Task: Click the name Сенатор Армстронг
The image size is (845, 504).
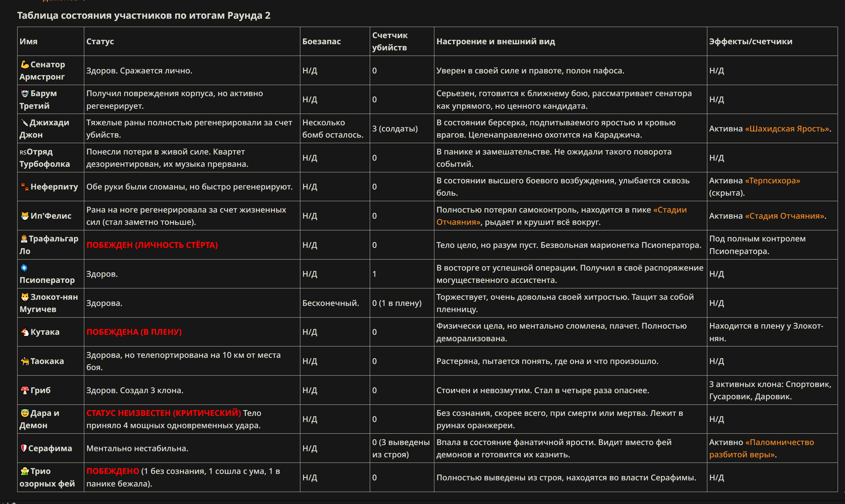Action: point(42,70)
